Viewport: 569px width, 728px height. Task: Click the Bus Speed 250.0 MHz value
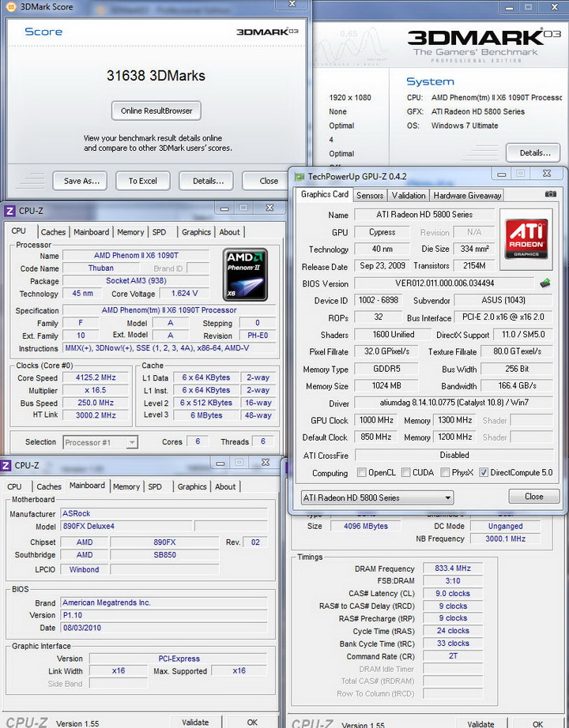pyautogui.click(x=96, y=403)
